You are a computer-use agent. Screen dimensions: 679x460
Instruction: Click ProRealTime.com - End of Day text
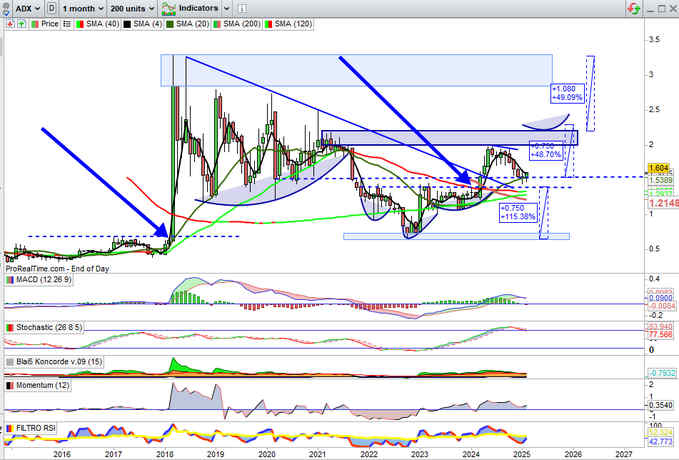point(57,269)
